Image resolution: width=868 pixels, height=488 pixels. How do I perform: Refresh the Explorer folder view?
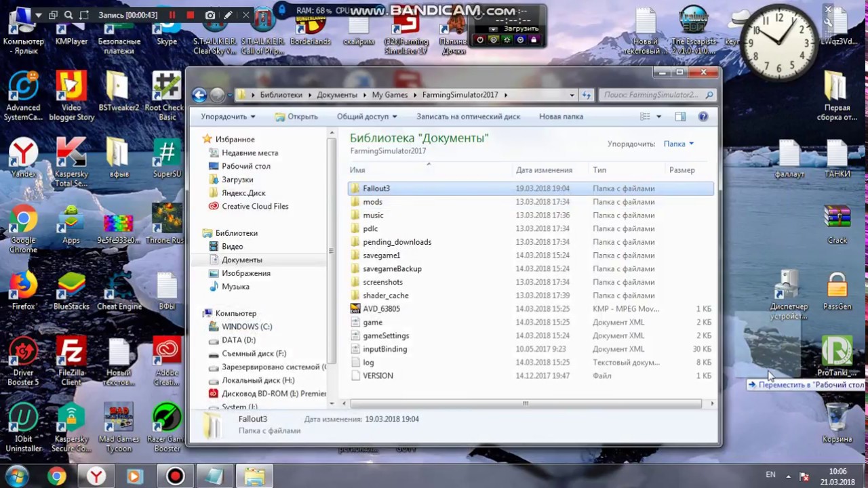(x=587, y=95)
